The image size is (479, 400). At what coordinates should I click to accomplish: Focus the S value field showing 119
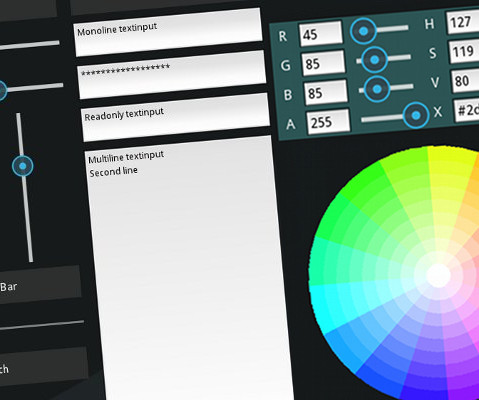pyautogui.click(x=464, y=51)
